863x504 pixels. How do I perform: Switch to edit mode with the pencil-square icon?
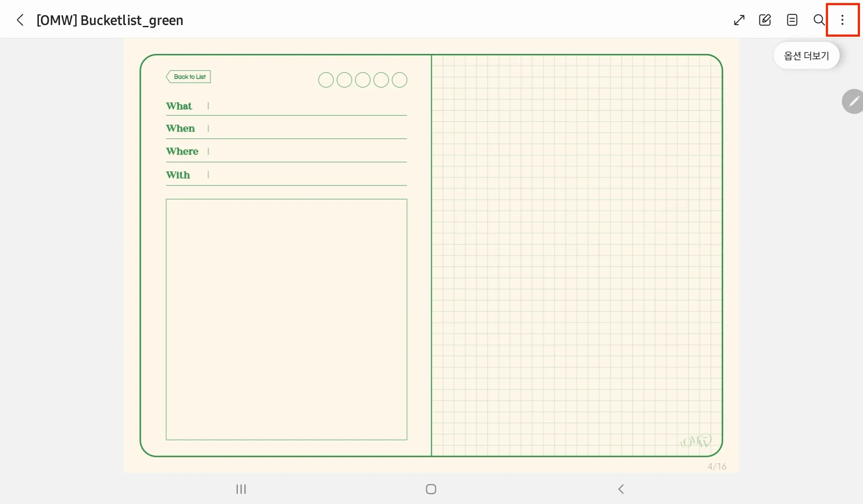[765, 20]
